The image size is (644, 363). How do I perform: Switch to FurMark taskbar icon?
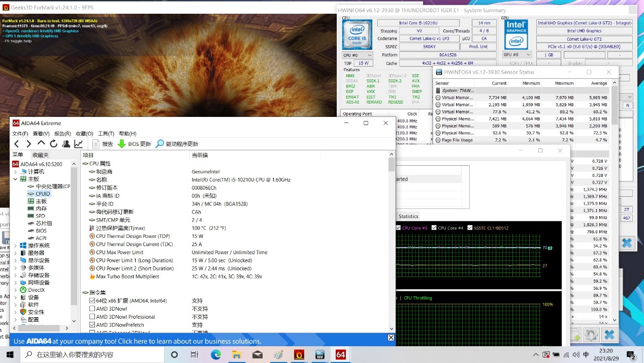(299, 354)
